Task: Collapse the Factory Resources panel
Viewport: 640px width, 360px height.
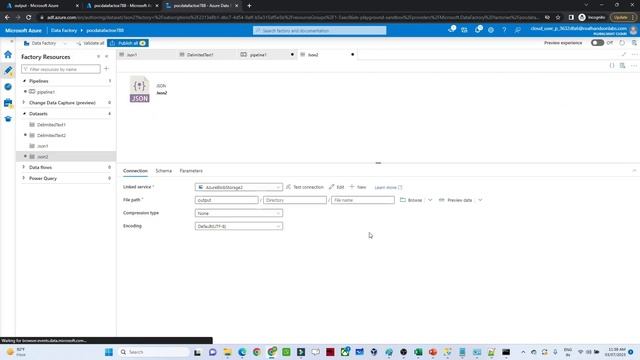Action: [107, 57]
